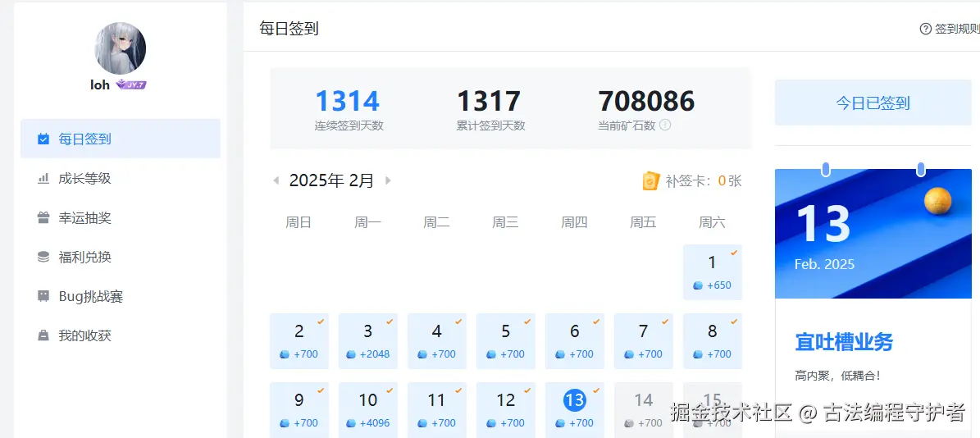
Task: Select 福利兑换 in the sidebar
Action: [x=120, y=257]
